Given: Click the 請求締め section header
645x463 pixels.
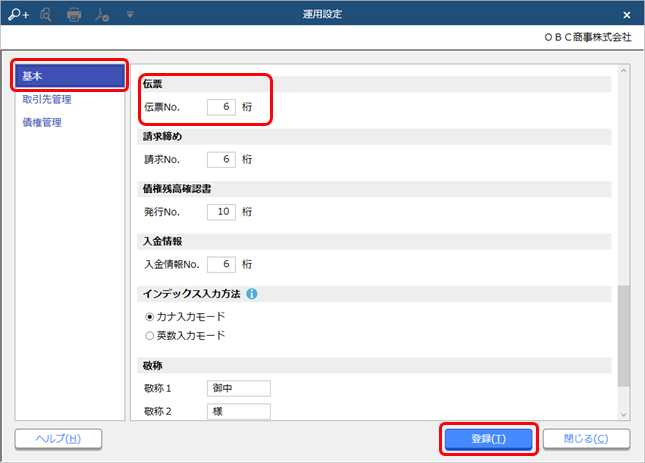Looking at the screenshot, I should click(374, 137).
